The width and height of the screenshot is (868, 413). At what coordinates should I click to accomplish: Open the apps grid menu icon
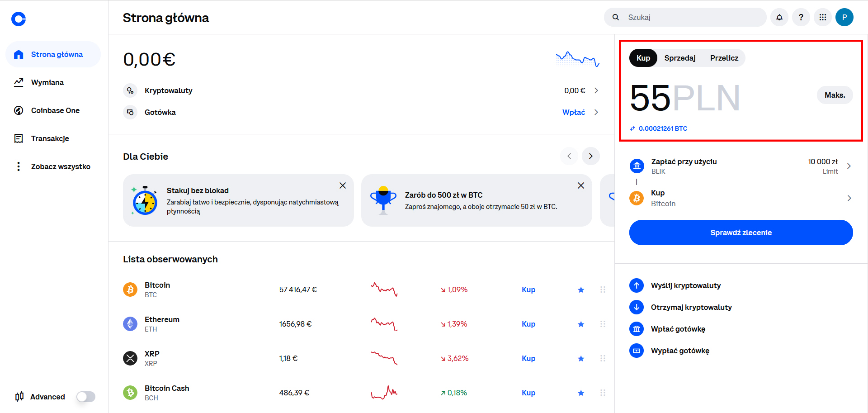[823, 17]
